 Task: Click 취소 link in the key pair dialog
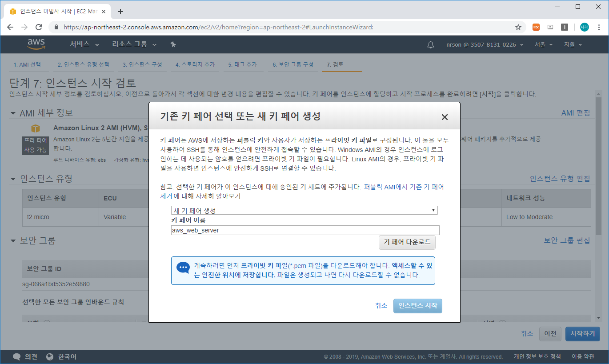pos(381,306)
